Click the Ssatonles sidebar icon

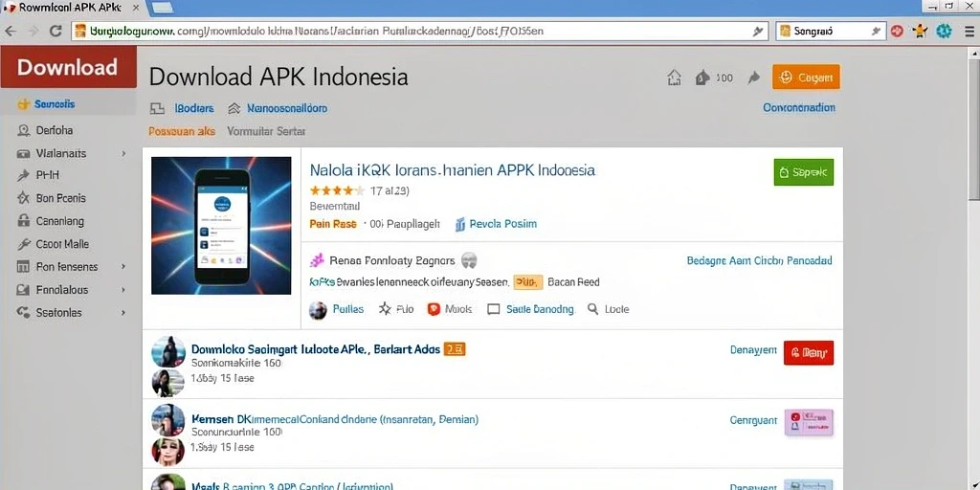(x=24, y=313)
